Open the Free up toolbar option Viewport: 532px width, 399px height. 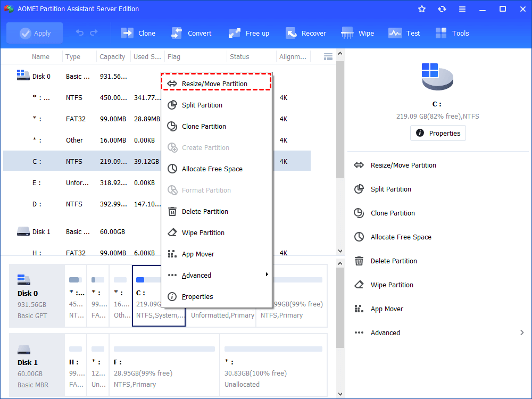[249, 33]
